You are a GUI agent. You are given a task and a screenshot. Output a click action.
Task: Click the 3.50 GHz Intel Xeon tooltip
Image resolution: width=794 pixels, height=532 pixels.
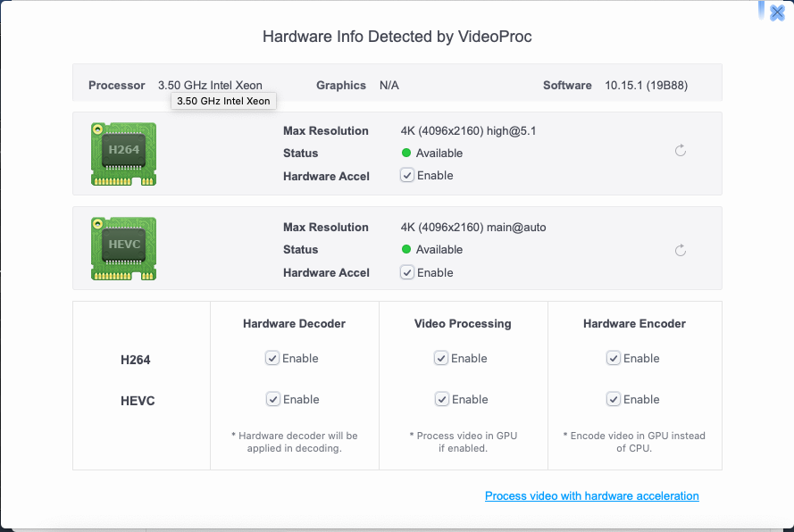(223, 101)
